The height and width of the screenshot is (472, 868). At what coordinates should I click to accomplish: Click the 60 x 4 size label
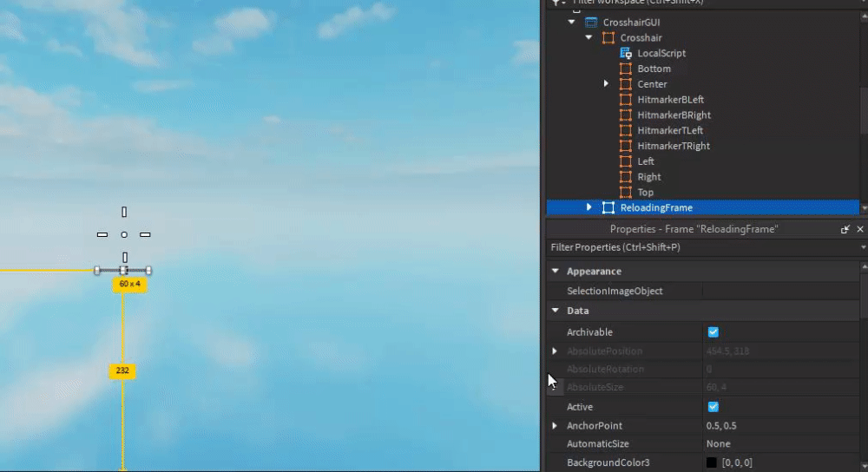129,284
